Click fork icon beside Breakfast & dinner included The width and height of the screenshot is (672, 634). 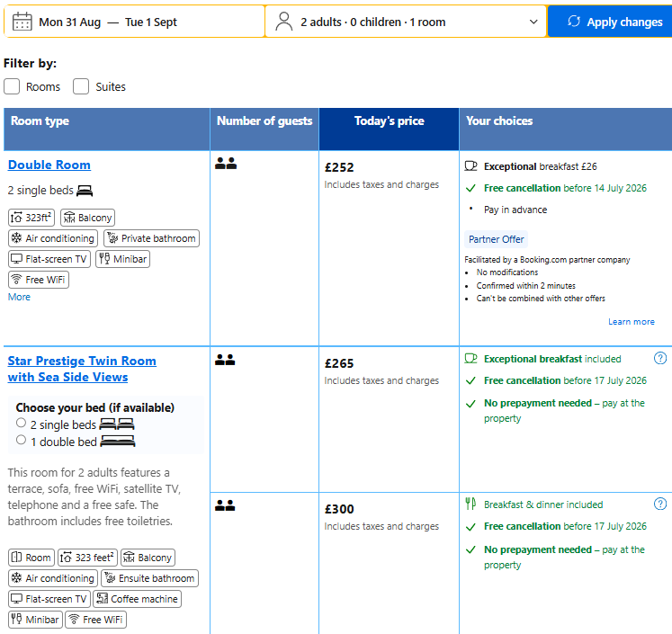coord(470,504)
